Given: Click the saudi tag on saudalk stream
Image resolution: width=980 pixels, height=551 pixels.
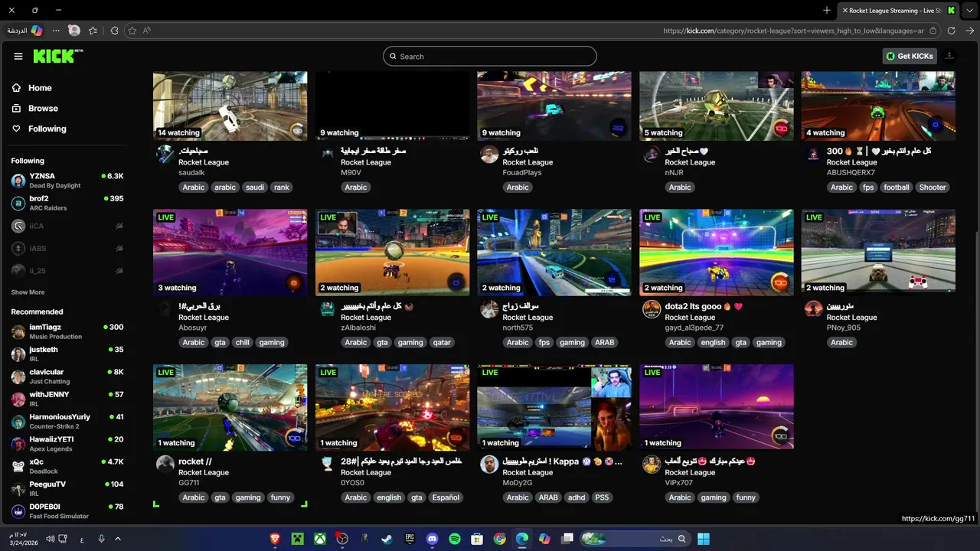Looking at the screenshot, I should [254, 187].
